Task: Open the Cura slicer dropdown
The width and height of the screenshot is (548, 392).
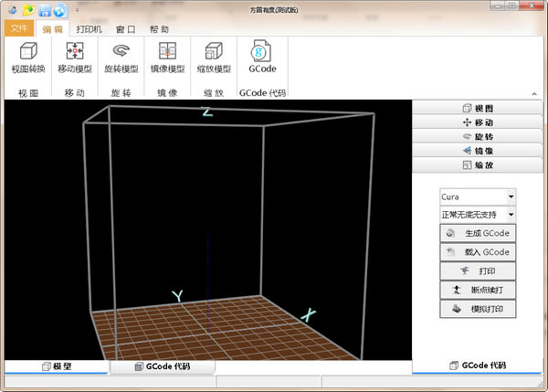Action: point(478,196)
